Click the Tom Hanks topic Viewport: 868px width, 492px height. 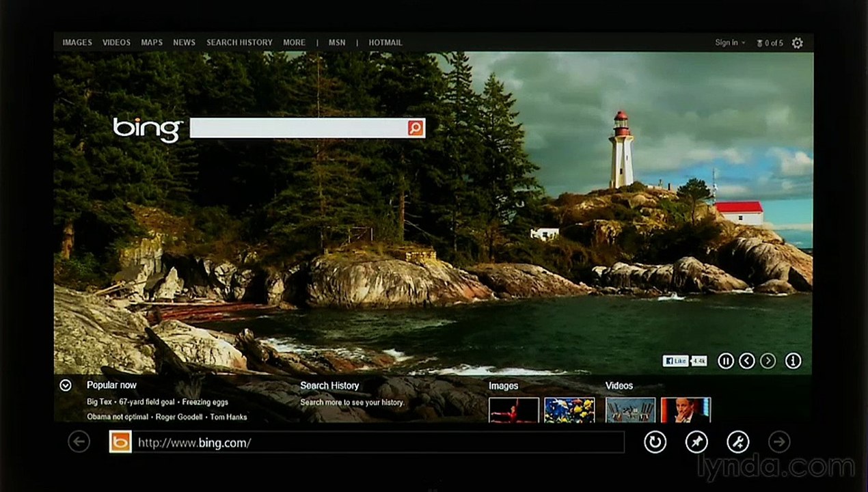[x=228, y=417]
